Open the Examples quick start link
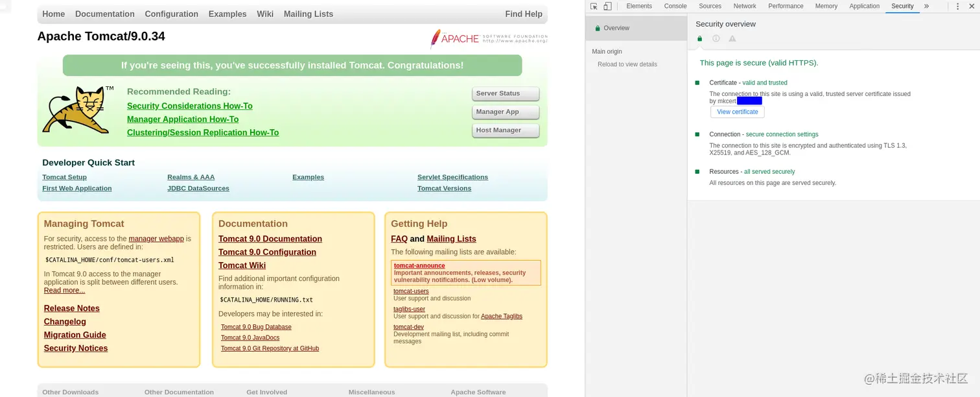The width and height of the screenshot is (980, 397). pyautogui.click(x=308, y=177)
